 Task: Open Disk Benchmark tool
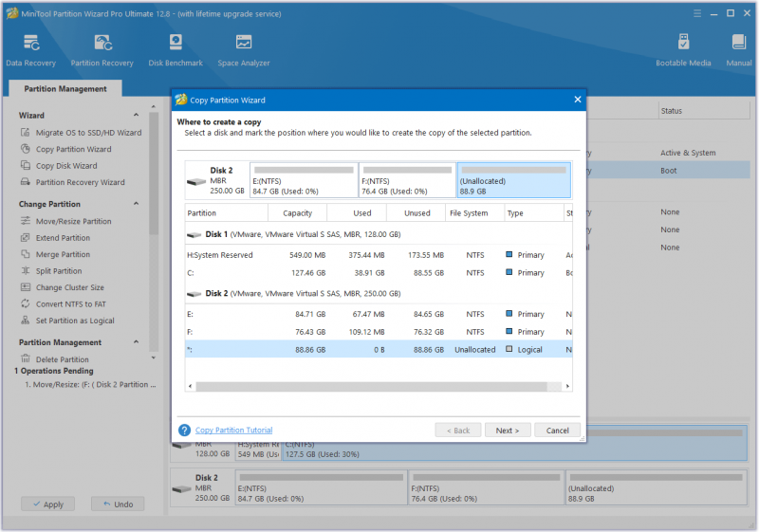pos(176,50)
